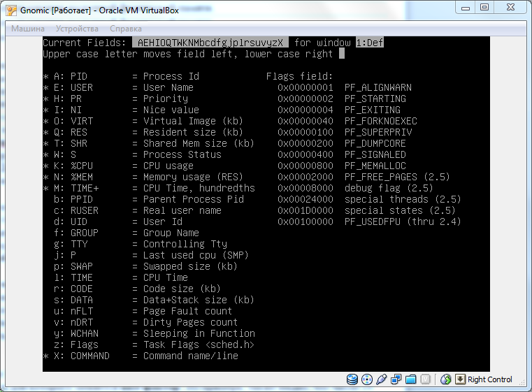Screen dimensions: 532x392
Task: Click the PF_DUMPCORE flag name
Action: click(x=375, y=143)
